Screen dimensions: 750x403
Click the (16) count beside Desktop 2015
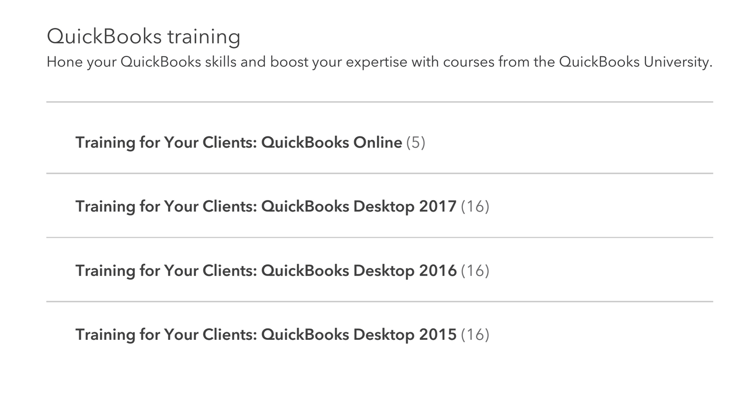pyautogui.click(x=475, y=335)
